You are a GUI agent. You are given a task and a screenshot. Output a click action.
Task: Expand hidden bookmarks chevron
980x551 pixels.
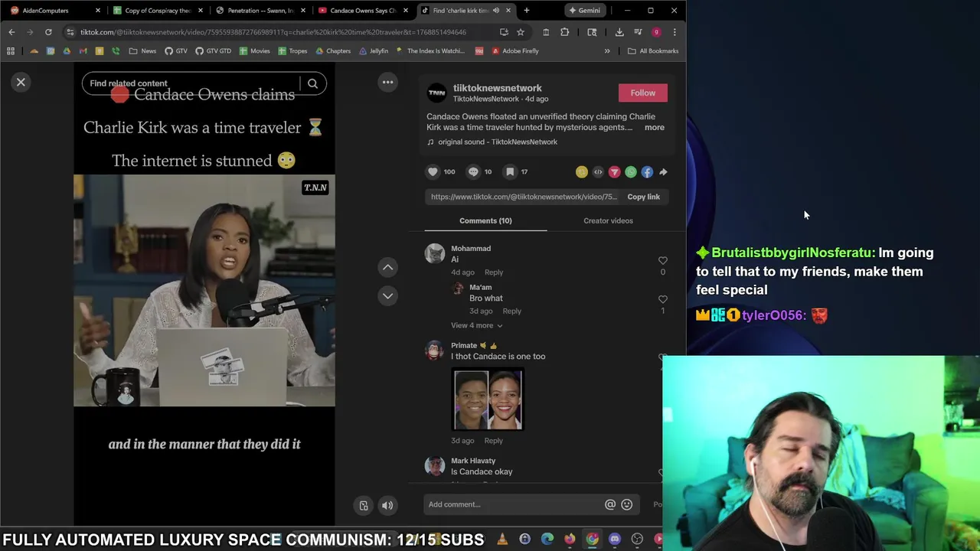607,51
